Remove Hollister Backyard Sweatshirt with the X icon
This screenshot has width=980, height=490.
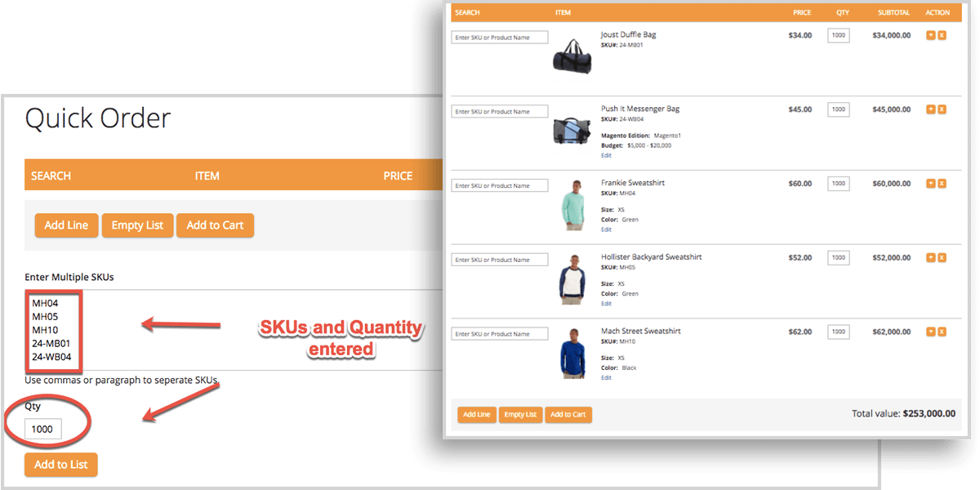point(942,257)
